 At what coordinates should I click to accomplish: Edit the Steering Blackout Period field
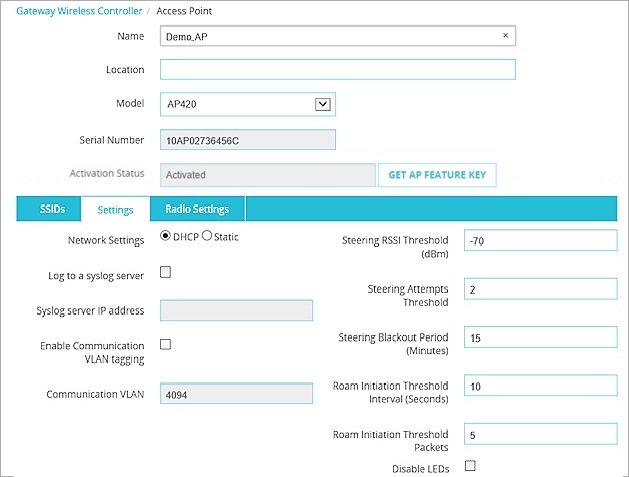tap(540, 338)
